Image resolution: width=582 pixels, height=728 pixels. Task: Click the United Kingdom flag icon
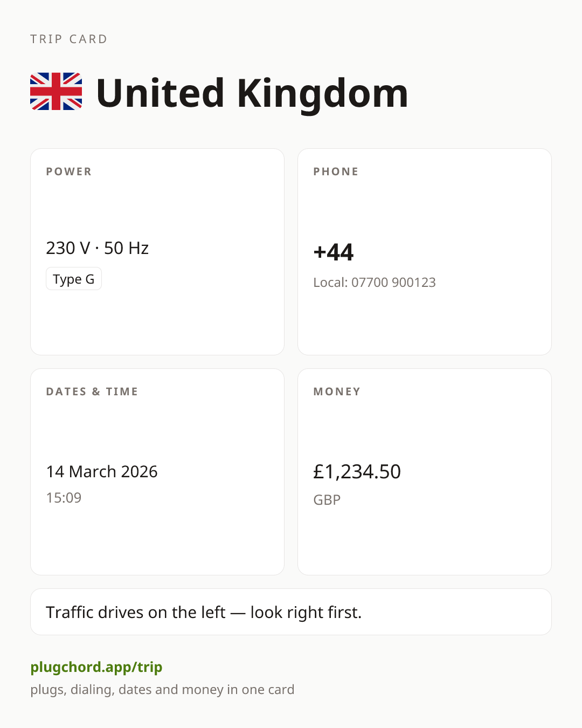pos(56,92)
